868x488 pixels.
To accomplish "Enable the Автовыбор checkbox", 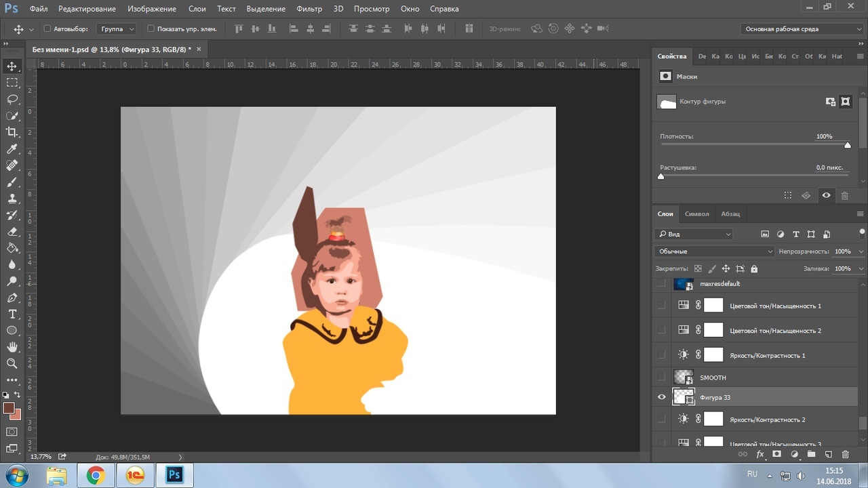I will (47, 29).
